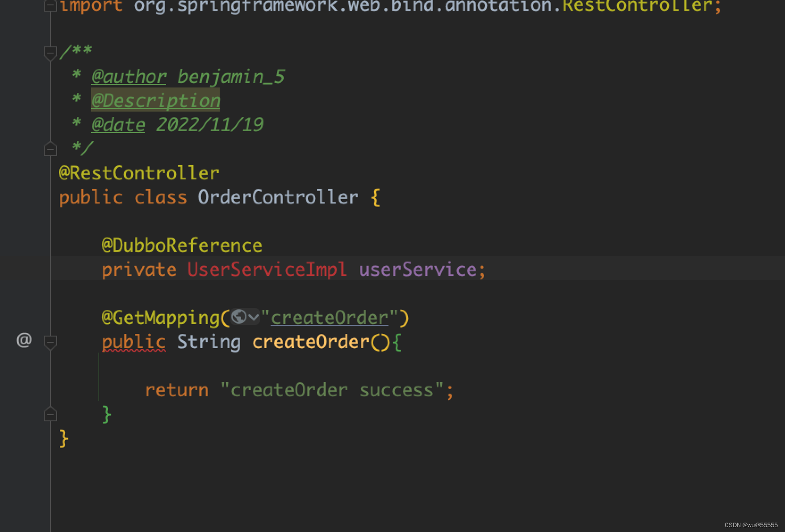
Task: Click the private keyword before UserServiceImpl
Action: (139, 270)
